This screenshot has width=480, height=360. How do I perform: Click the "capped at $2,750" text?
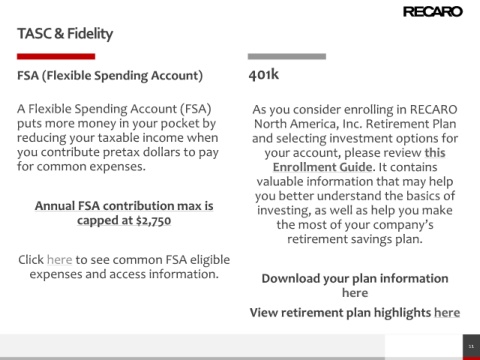pos(124,220)
